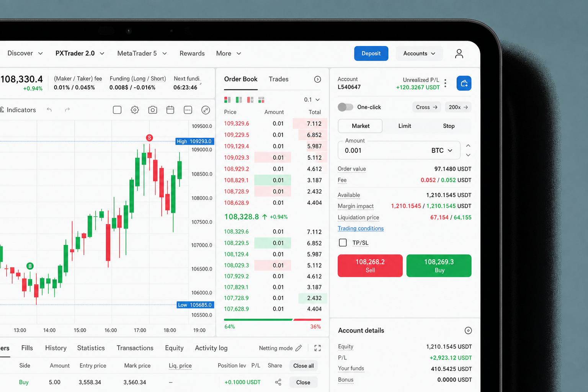
Task: Select the Stop order tab
Action: click(449, 126)
